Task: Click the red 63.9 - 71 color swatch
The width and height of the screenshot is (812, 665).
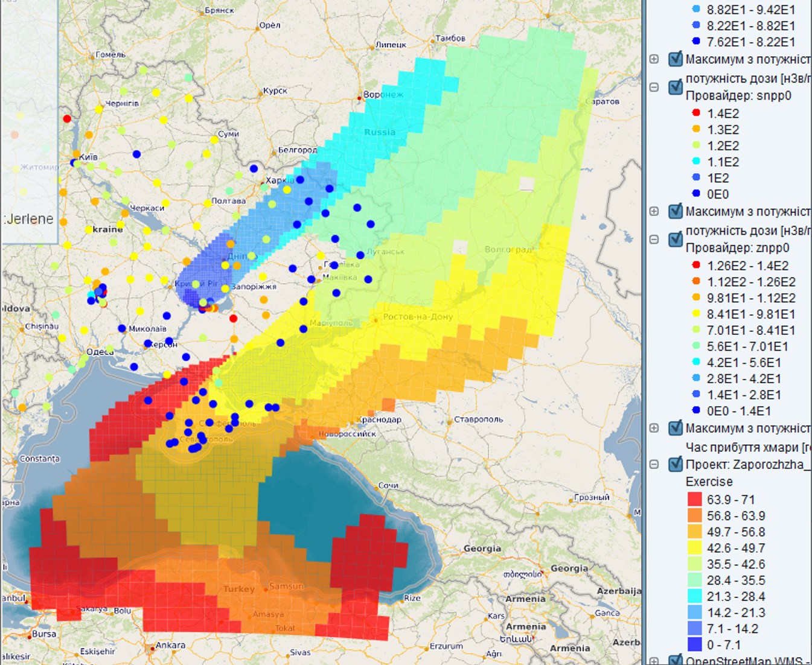Action: [x=695, y=500]
